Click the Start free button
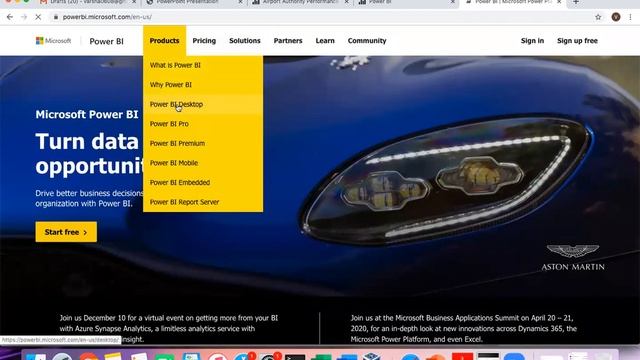Screen dimensions: 640x360 pyautogui.click(x=66, y=232)
